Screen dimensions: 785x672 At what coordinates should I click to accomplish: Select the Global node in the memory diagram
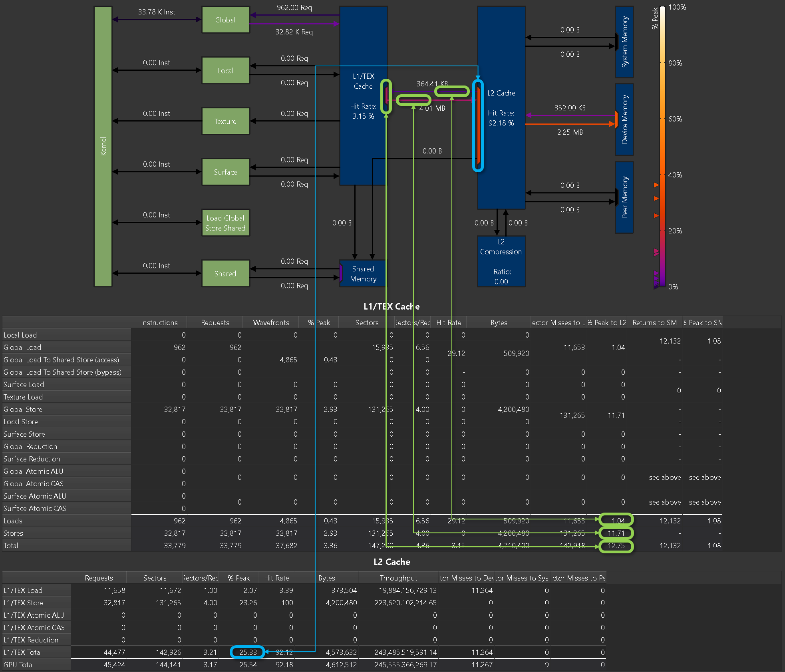226,19
